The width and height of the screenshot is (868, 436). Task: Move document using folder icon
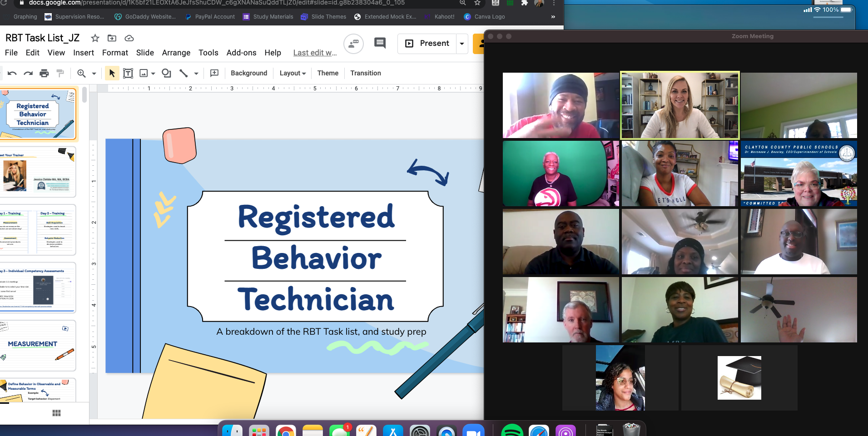click(112, 38)
